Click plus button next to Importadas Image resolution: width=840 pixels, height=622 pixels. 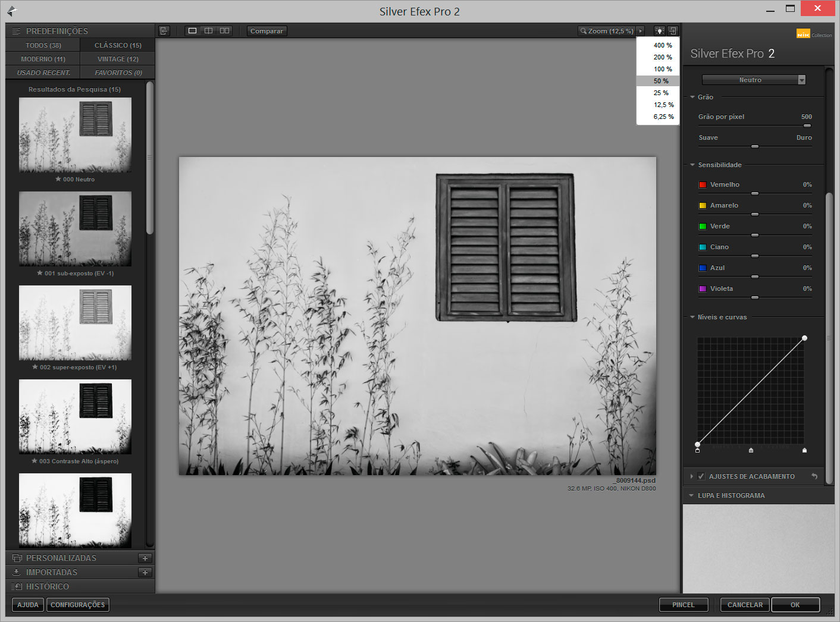[x=145, y=572]
